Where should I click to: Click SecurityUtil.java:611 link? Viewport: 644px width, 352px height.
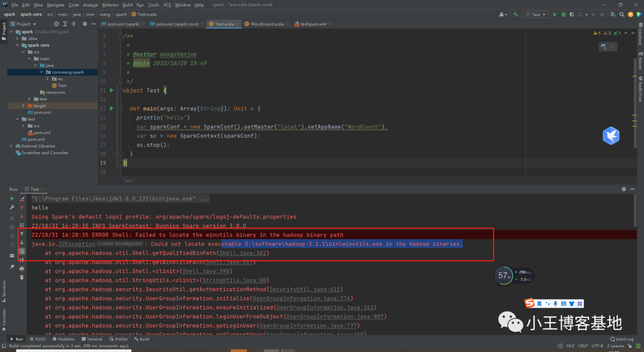click(x=305, y=289)
